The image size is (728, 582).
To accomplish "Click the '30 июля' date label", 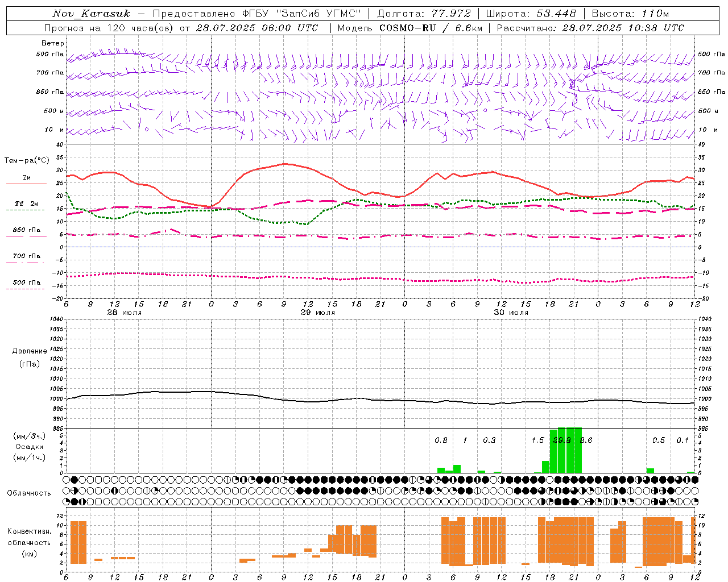I will (511, 313).
